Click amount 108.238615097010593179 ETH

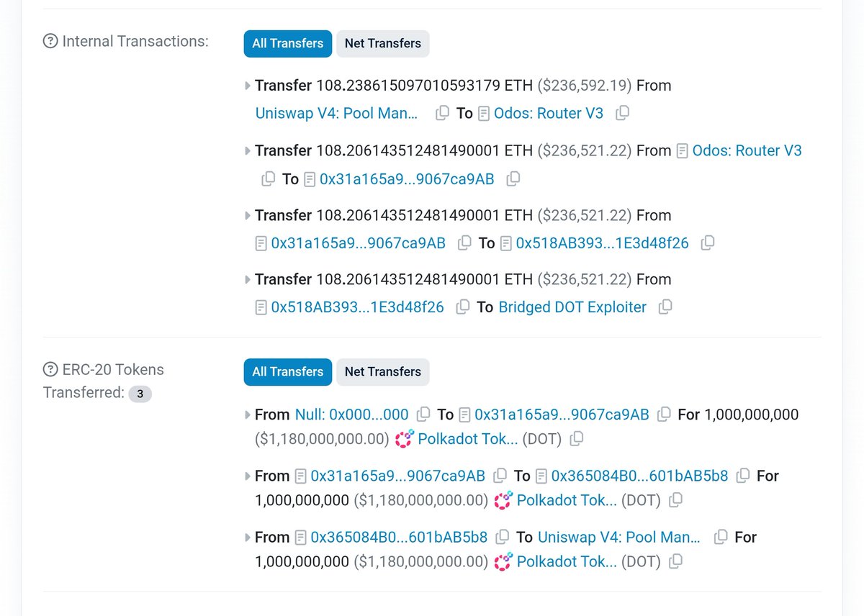click(x=425, y=86)
